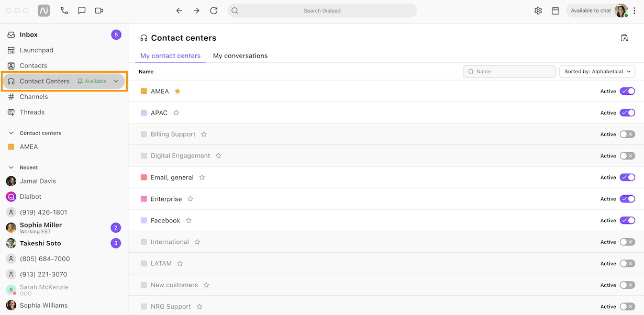Disable the Email, general toggle

(x=627, y=177)
